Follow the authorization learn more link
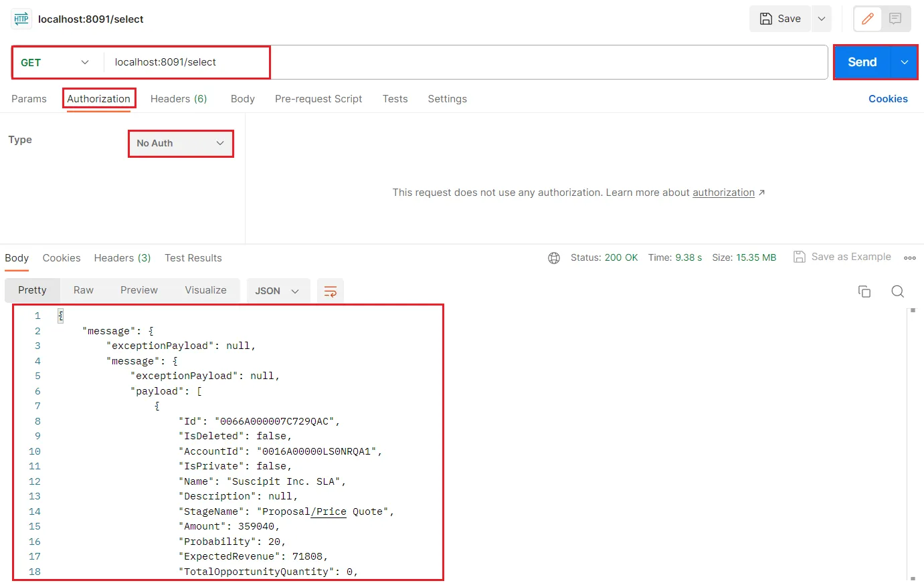 723,193
